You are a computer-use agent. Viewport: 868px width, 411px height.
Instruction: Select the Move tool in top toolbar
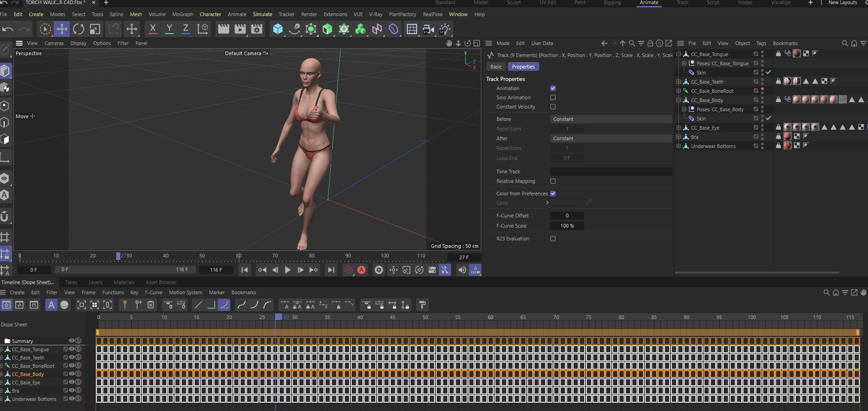pos(62,29)
